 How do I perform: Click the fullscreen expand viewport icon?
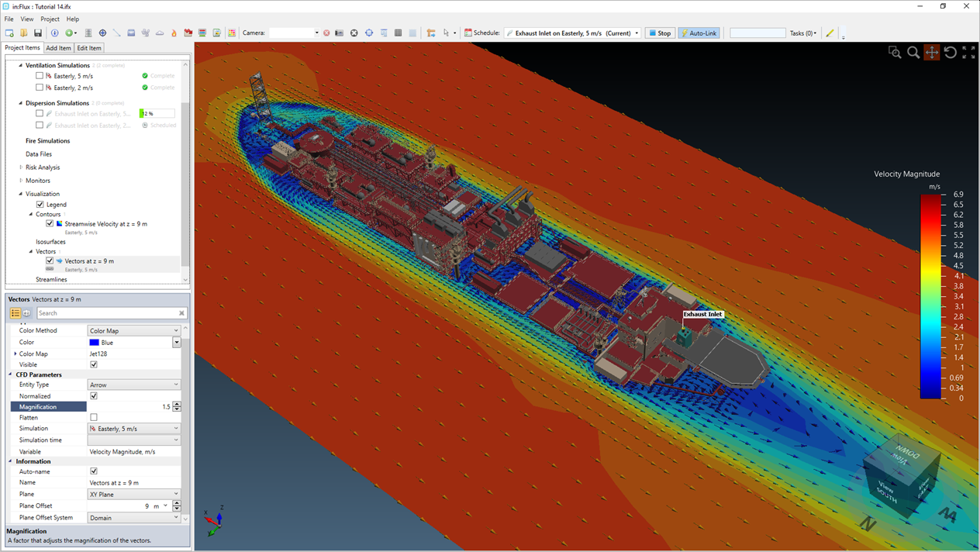pyautogui.click(x=969, y=52)
